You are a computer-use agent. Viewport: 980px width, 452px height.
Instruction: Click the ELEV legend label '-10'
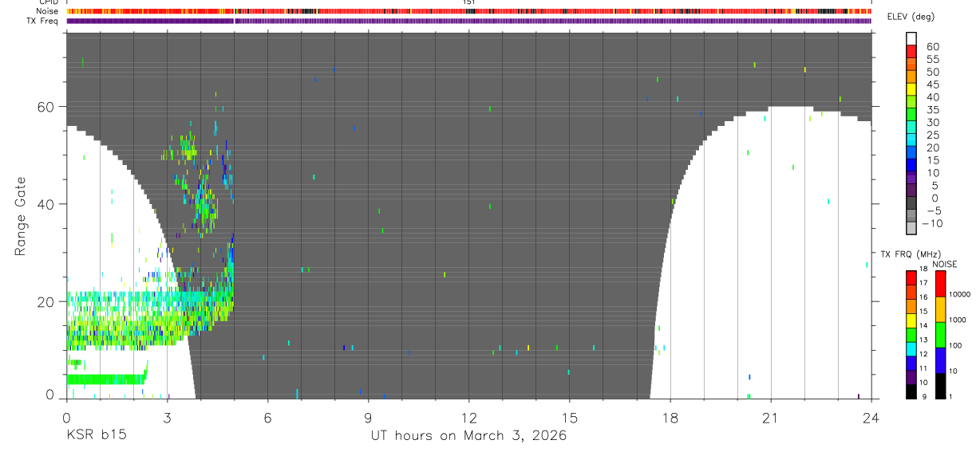pyautogui.click(x=931, y=224)
